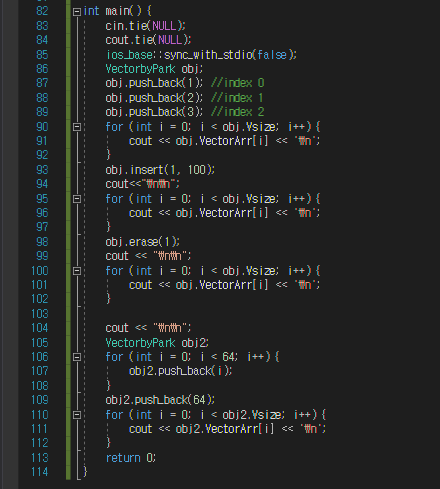This screenshot has height=489, width=440.
Task: Collapse the for loop at line 90
Action: (x=77, y=127)
